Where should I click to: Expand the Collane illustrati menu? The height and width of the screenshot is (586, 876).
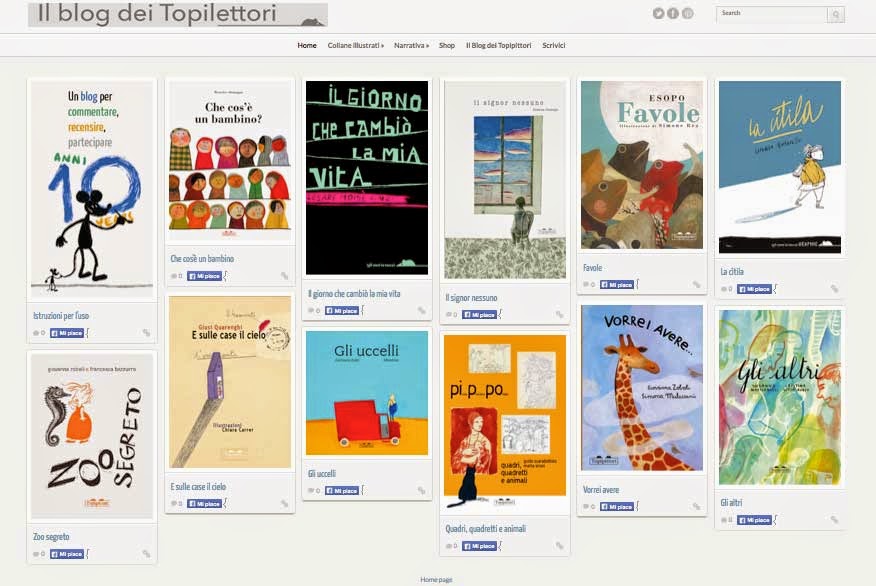(355, 45)
